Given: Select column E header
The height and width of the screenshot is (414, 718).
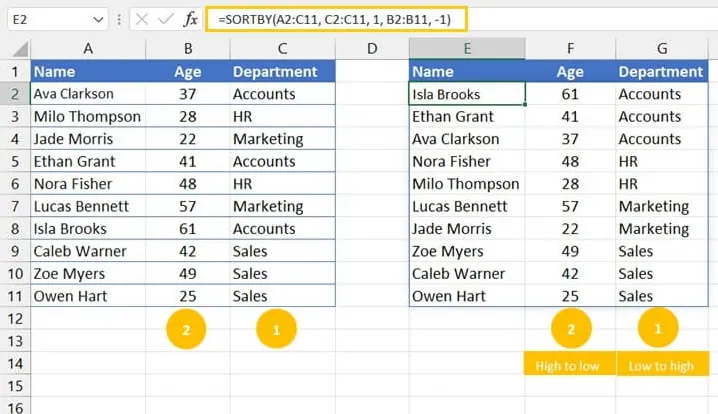Looking at the screenshot, I should pos(467,49).
